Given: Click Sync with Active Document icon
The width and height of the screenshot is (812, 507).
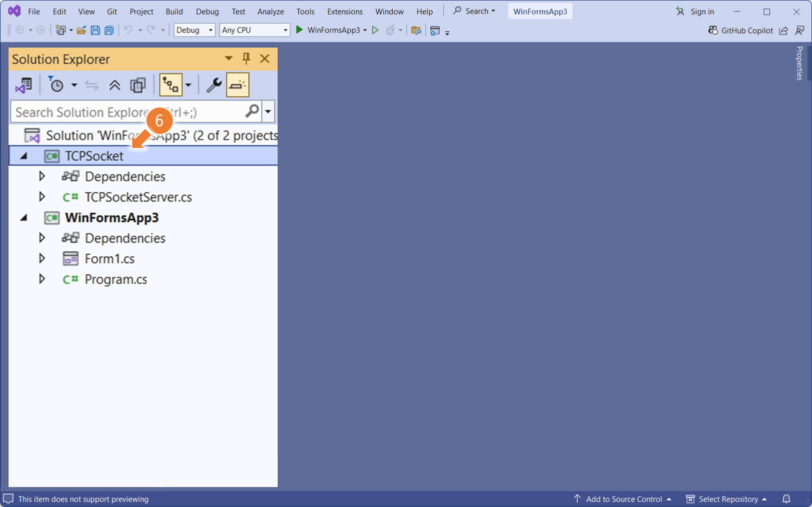Looking at the screenshot, I should coord(91,85).
